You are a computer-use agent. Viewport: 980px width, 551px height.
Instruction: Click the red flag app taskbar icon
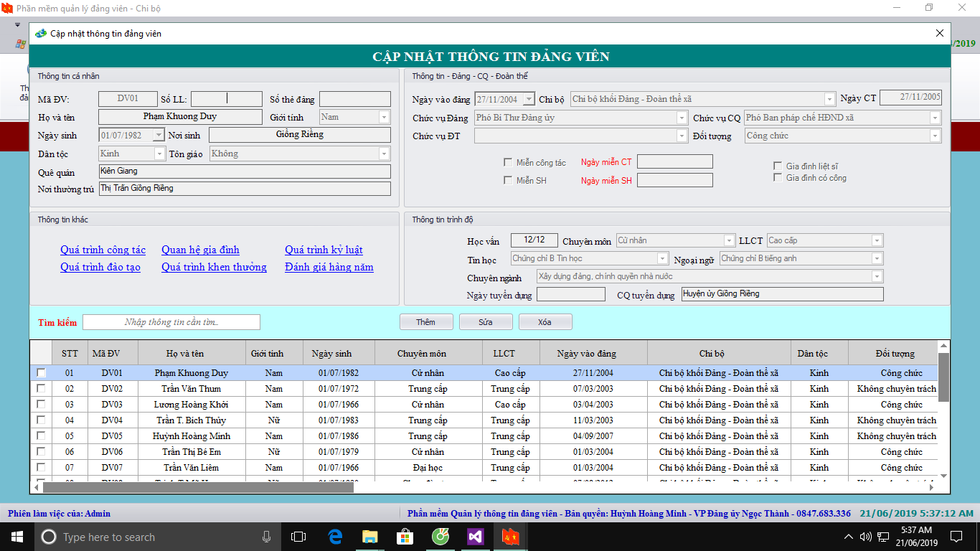point(510,537)
